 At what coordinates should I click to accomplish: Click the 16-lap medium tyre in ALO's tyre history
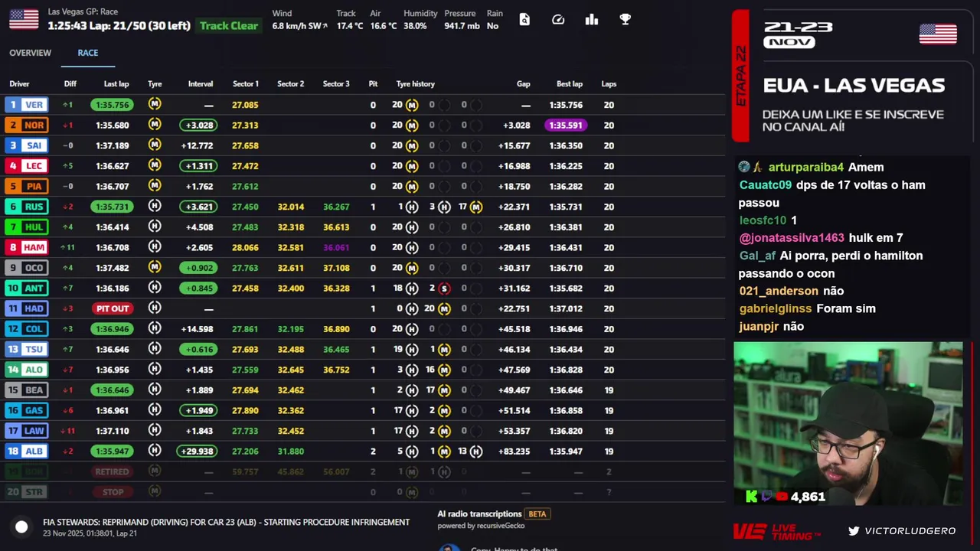(444, 370)
